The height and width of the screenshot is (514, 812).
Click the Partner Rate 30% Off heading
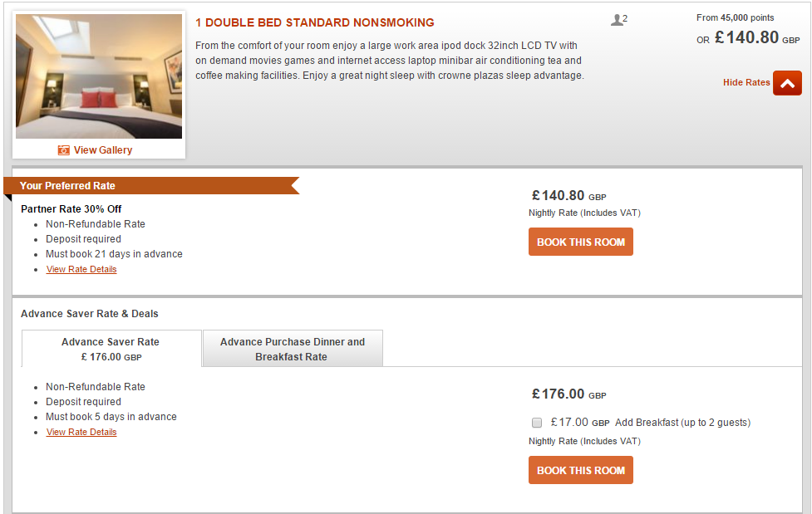[71, 209]
